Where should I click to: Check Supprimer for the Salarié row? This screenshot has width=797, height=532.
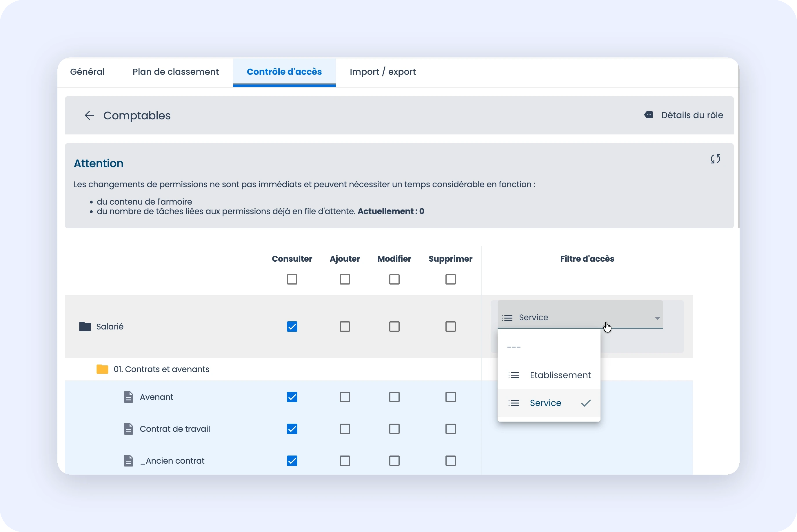pyautogui.click(x=451, y=326)
